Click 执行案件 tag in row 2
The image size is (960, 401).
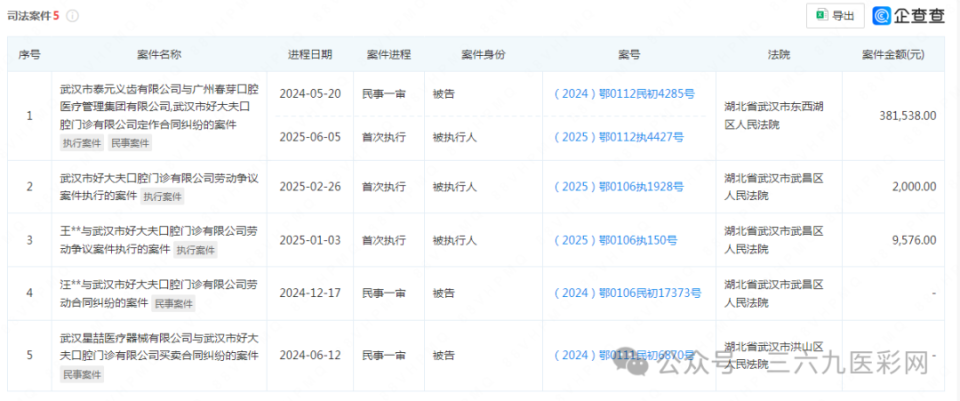tap(163, 197)
